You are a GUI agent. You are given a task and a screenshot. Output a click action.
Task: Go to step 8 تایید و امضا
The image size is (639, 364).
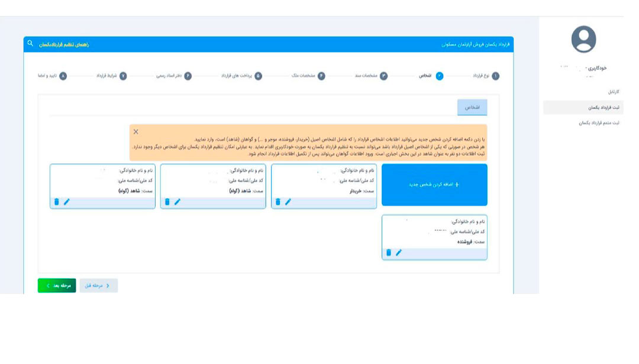(63, 76)
